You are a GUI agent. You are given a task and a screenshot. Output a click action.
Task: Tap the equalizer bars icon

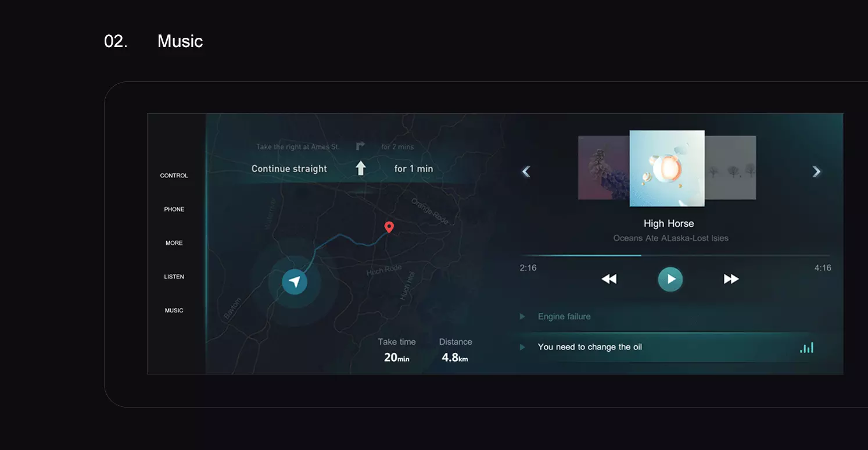(806, 347)
